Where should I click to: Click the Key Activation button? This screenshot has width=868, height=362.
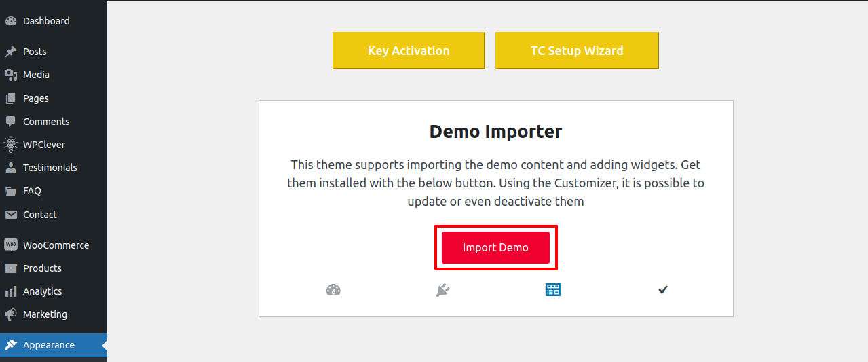coord(409,50)
